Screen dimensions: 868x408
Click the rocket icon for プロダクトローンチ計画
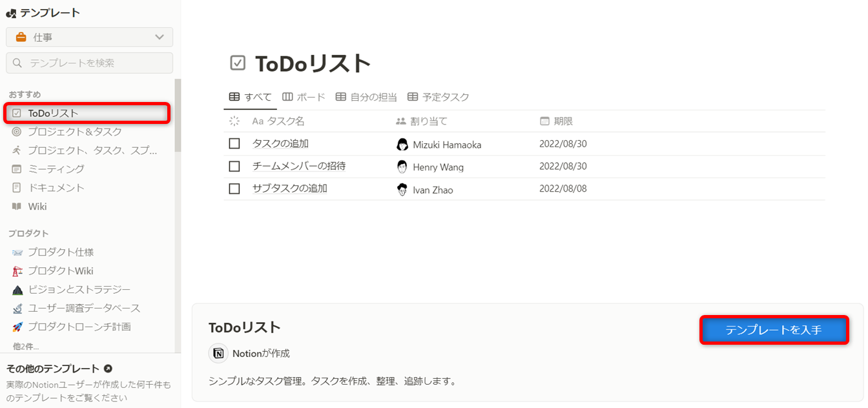(18, 327)
